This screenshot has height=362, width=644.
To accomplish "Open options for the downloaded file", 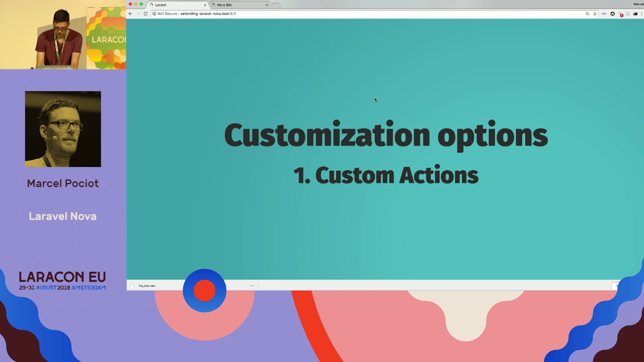I will [252, 286].
